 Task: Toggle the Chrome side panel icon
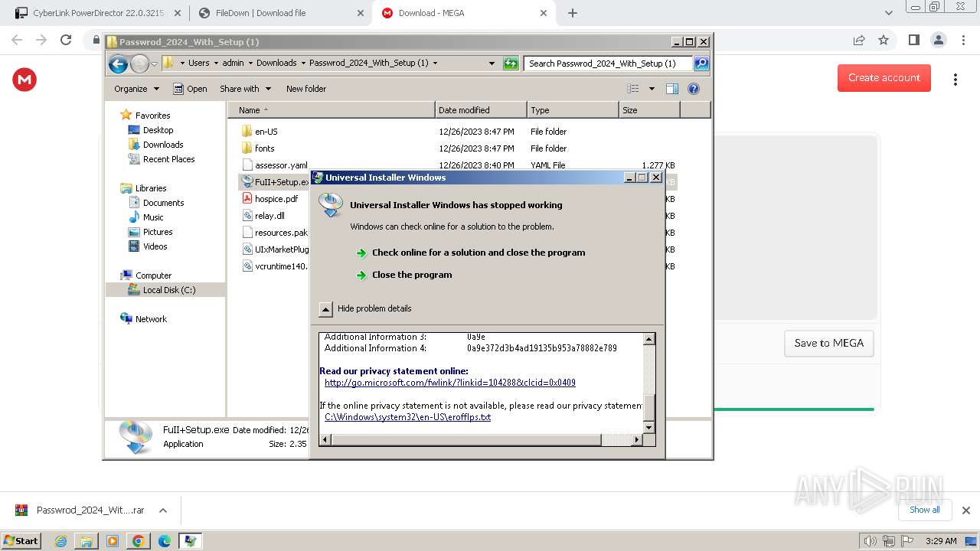913,40
